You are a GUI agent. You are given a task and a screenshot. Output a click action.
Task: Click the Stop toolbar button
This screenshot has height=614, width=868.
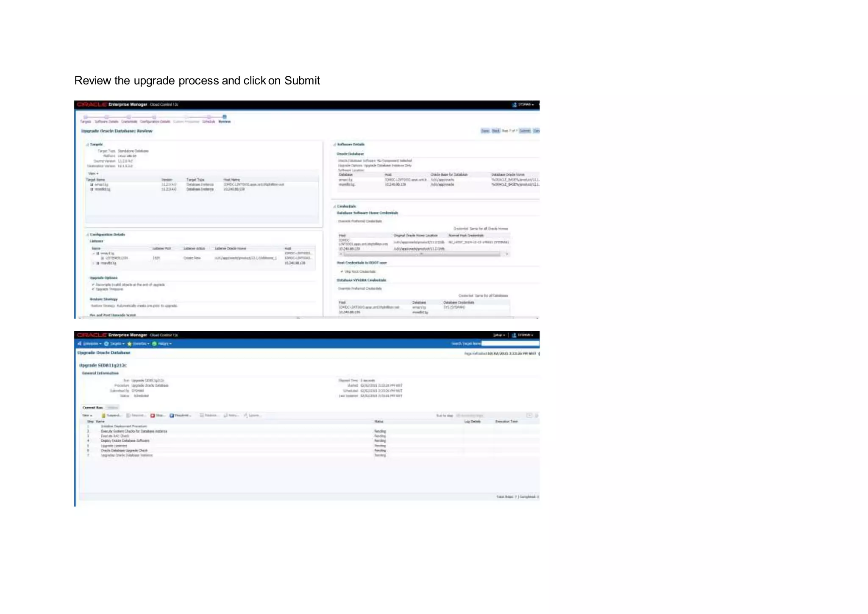point(158,416)
